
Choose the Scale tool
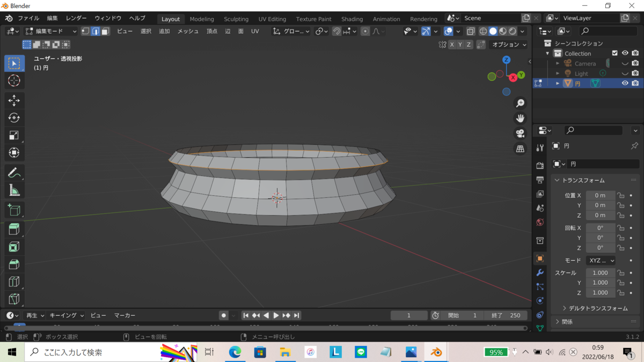pyautogui.click(x=14, y=135)
